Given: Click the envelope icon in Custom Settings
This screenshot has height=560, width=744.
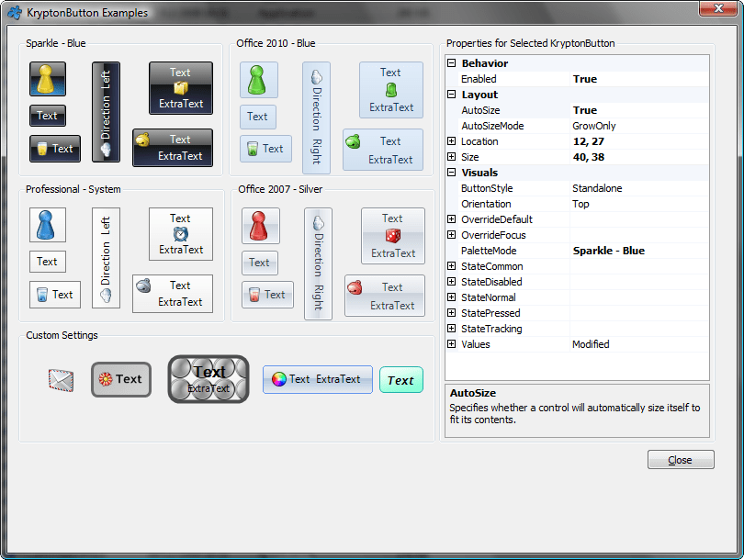Looking at the screenshot, I should pos(59,379).
